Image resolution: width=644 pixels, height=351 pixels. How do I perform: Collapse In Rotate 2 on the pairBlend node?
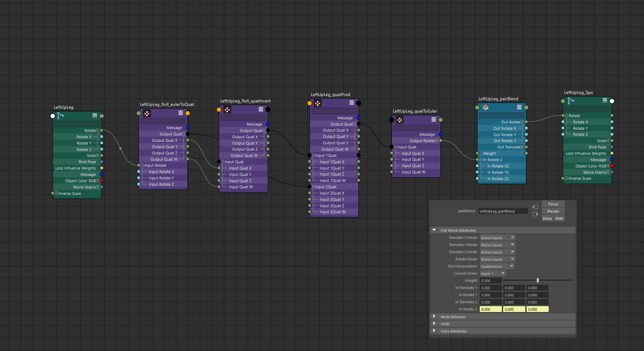pyautogui.click(x=481, y=160)
